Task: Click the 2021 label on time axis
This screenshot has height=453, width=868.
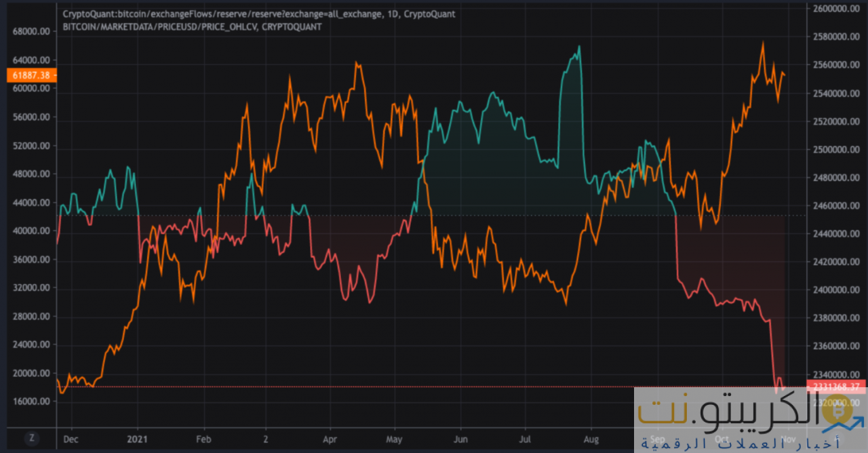Action: [138, 439]
